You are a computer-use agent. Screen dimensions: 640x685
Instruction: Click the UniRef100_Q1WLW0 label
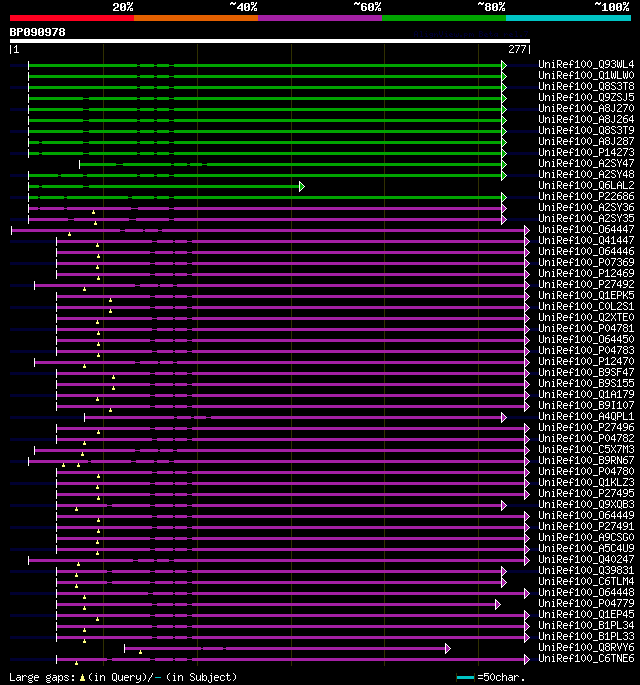click(x=586, y=76)
